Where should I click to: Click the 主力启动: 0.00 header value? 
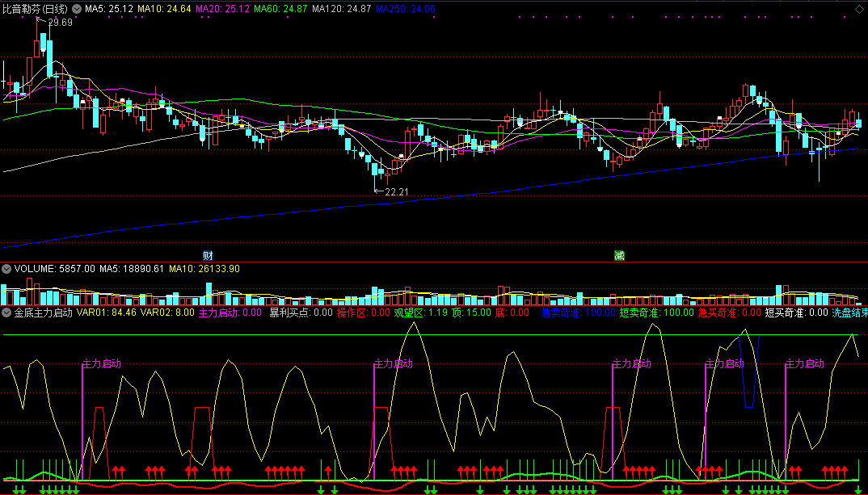point(230,313)
